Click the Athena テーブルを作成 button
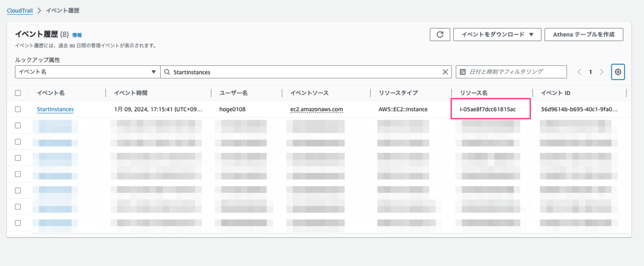 [x=584, y=34]
